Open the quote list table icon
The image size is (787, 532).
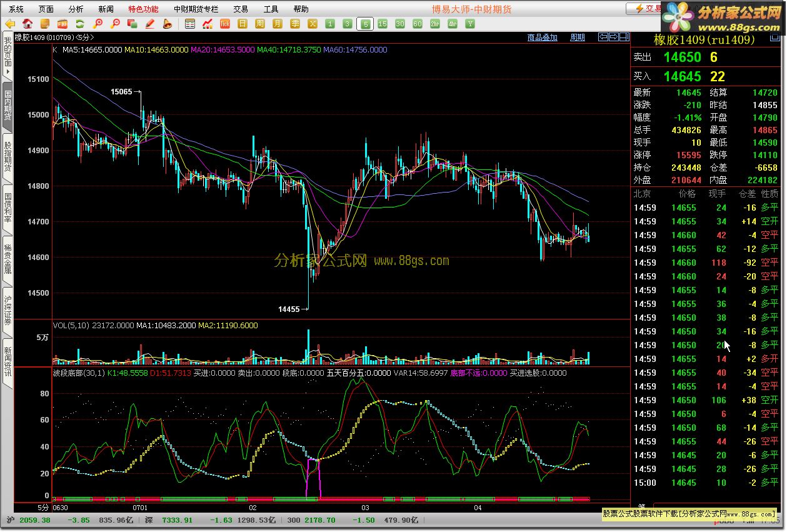click(x=190, y=24)
